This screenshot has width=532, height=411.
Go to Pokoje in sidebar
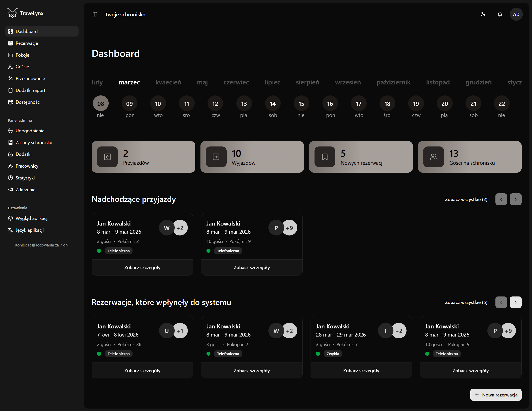22,55
